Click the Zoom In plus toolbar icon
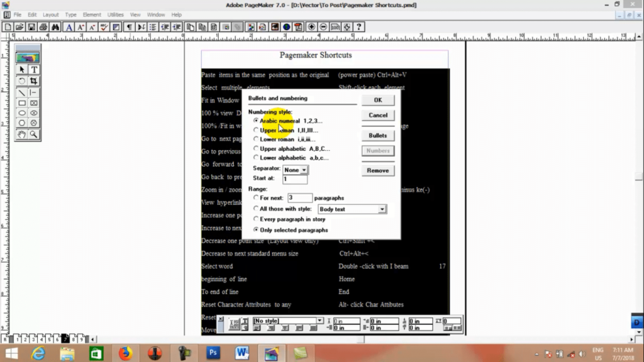The image size is (644, 362). (x=311, y=27)
